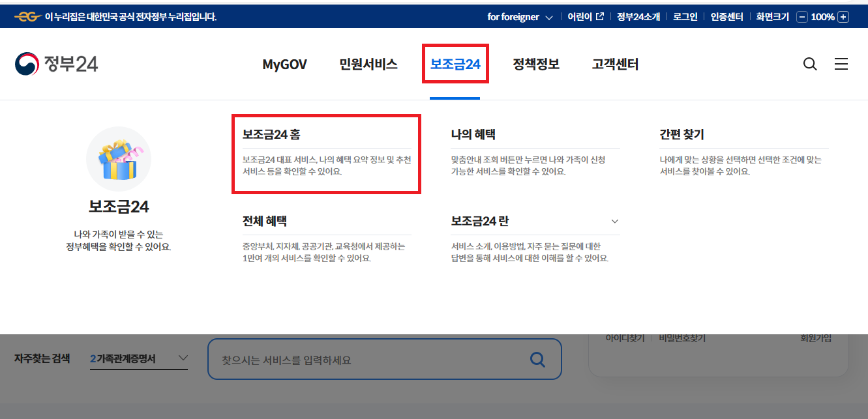This screenshot has width=868, height=419.
Task: Open the 정책정보 menu
Action: [536, 64]
